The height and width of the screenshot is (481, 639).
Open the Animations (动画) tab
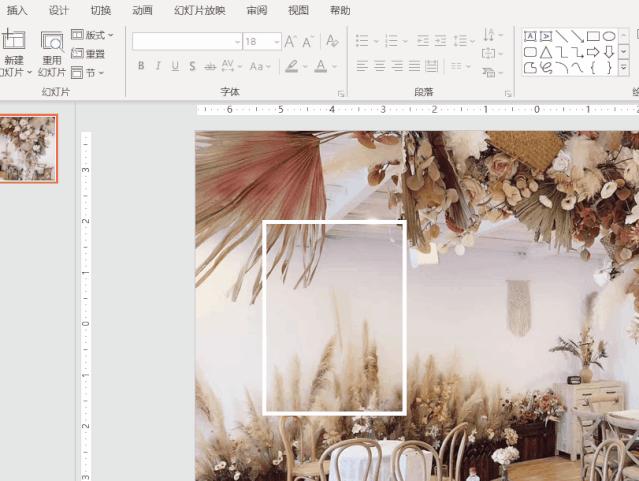pyautogui.click(x=142, y=10)
